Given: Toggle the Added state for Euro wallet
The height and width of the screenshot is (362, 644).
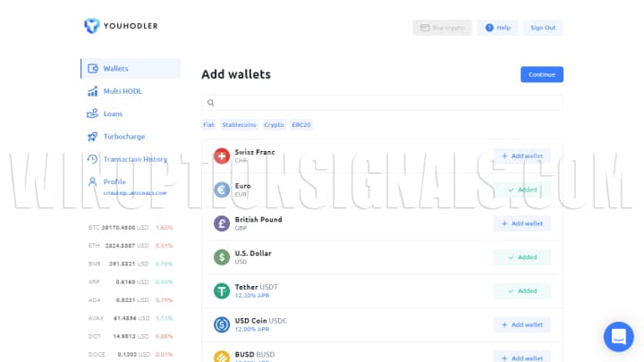Looking at the screenshot, I should (x=521, y=189).
